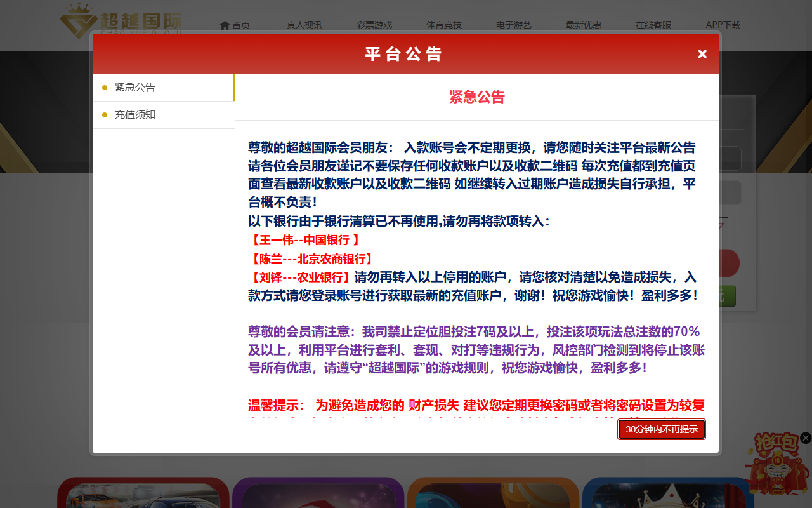This screenshot has height=508, width=812.
Task: Click the 温馨提示 red paragraph
Action: tap(476, 410)
